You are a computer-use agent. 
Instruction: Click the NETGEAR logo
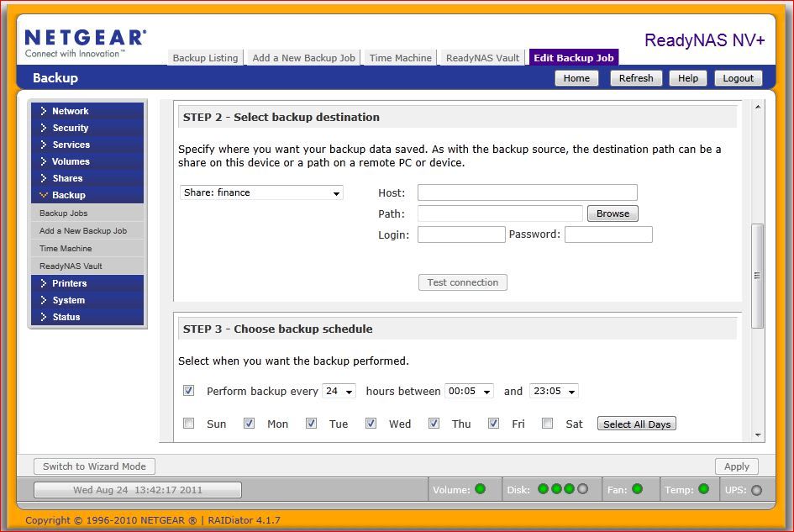click(86, 39)
